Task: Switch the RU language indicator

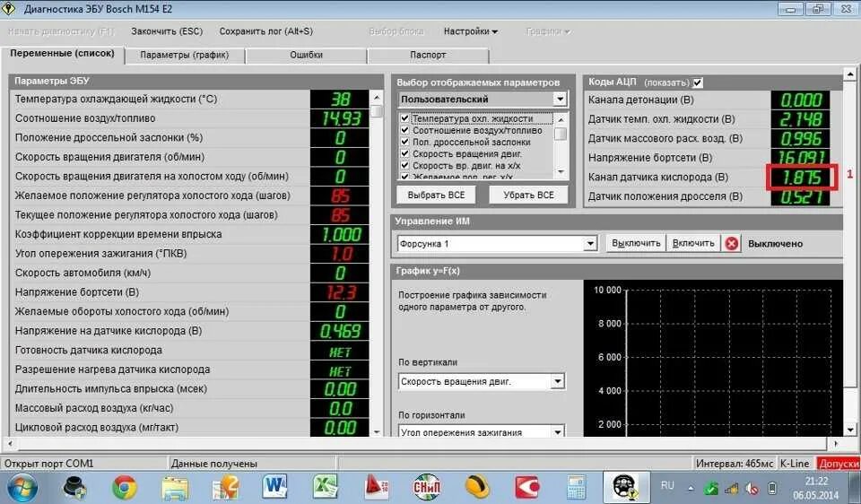Action: (667, 485)
